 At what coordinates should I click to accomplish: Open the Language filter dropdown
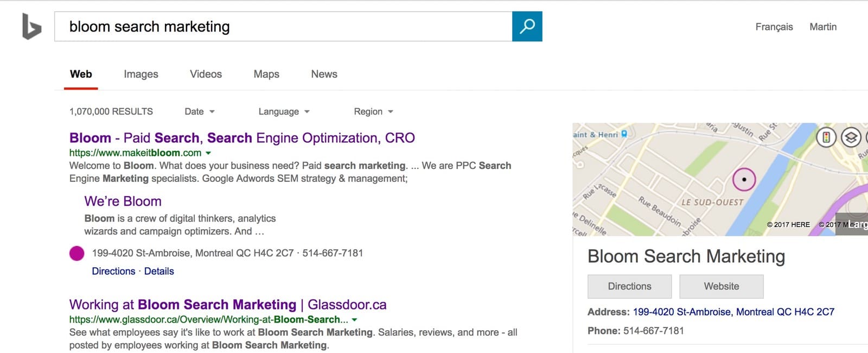284,111
